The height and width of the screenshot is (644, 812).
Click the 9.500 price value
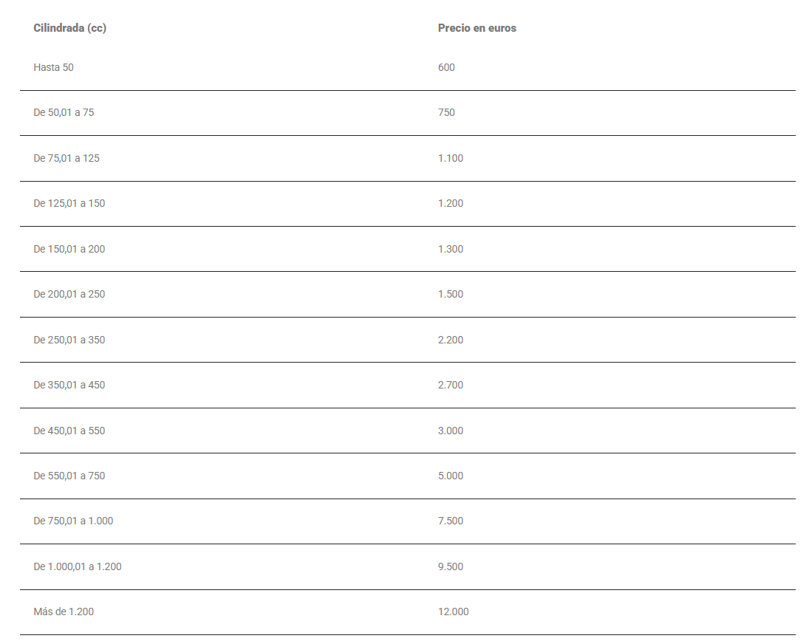(451, 566)
